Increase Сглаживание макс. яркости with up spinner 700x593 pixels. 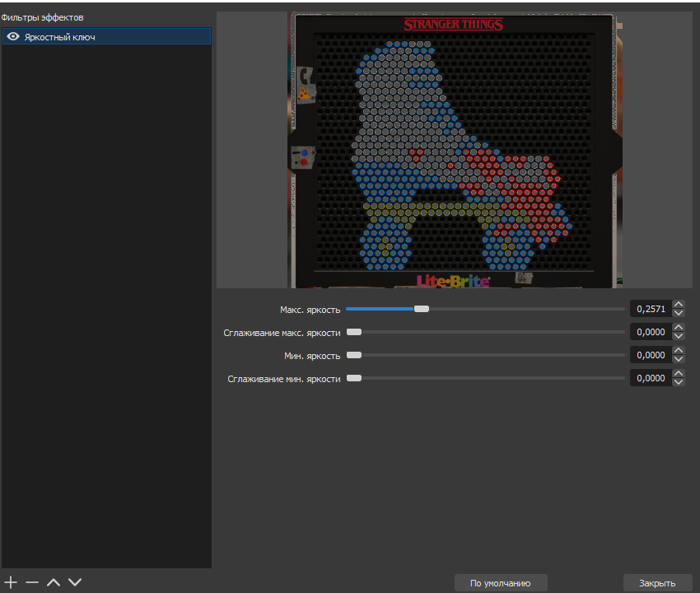[679, 328]
